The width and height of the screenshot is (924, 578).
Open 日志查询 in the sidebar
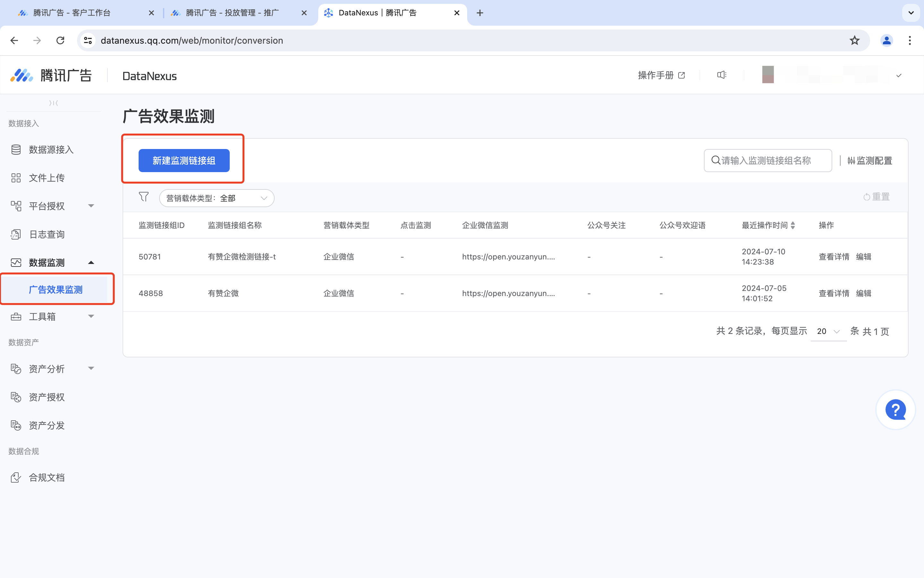tap(47, 234)
